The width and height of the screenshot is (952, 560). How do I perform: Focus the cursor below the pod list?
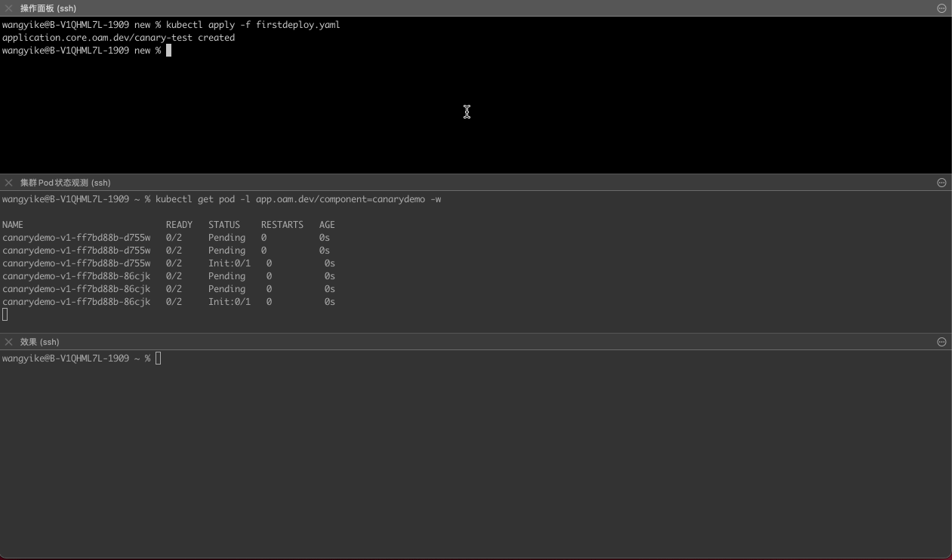coord(5,315)
